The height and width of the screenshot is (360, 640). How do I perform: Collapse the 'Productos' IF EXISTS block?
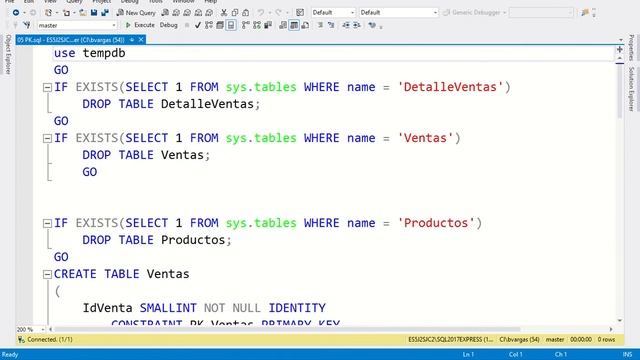(x=47, y=223)
